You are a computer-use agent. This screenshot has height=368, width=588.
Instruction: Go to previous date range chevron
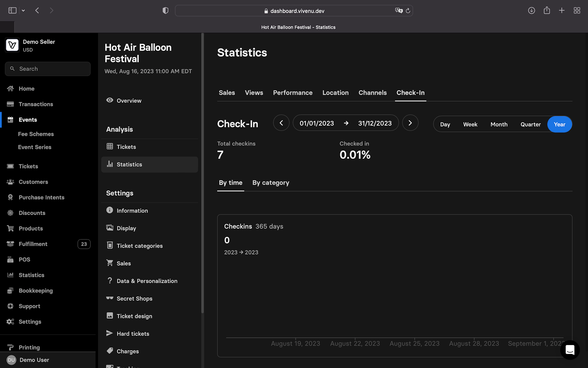click(281, 123)
